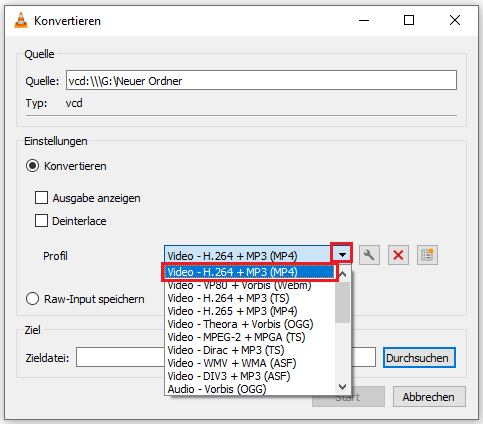Close the Konvertieren dialog
This screenshot has width=483, height=424.
pyautogui.click(x=455, y=20)
